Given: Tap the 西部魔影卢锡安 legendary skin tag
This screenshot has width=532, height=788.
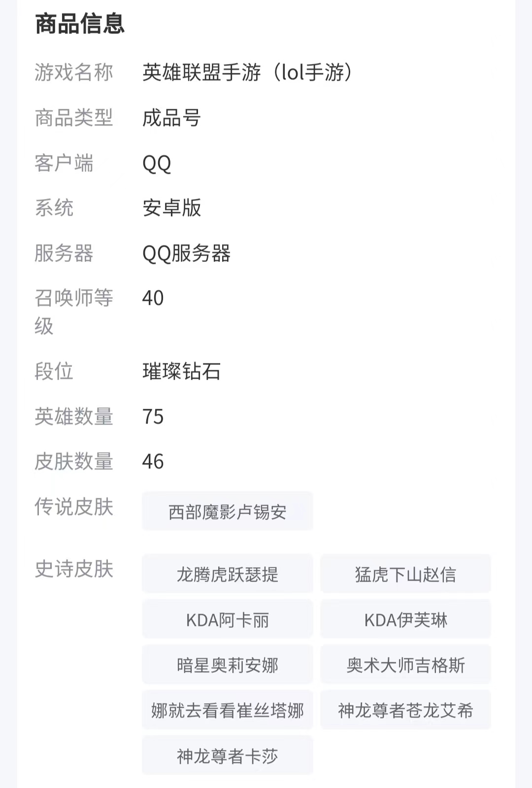Looking at the screenshot, I should (x=227, y=512).
